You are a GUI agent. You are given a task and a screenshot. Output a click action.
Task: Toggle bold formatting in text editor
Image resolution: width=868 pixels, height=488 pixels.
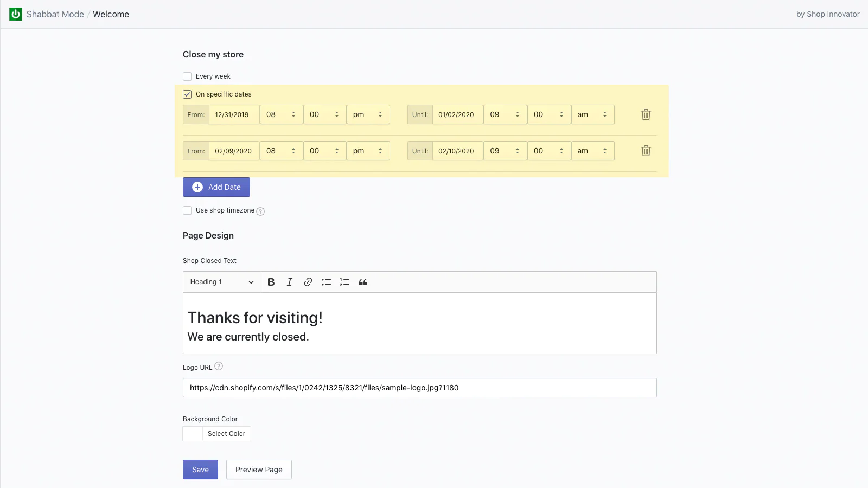[271, 282]
